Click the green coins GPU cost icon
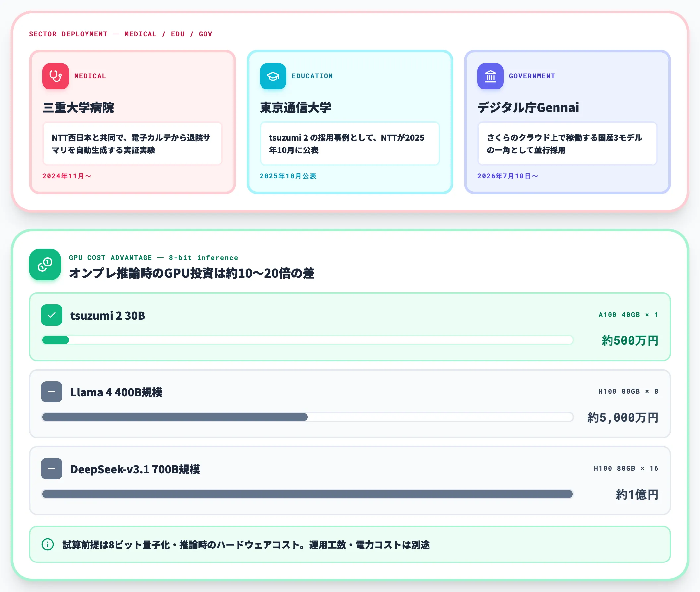The image size is (700, 592). (45, 265)
